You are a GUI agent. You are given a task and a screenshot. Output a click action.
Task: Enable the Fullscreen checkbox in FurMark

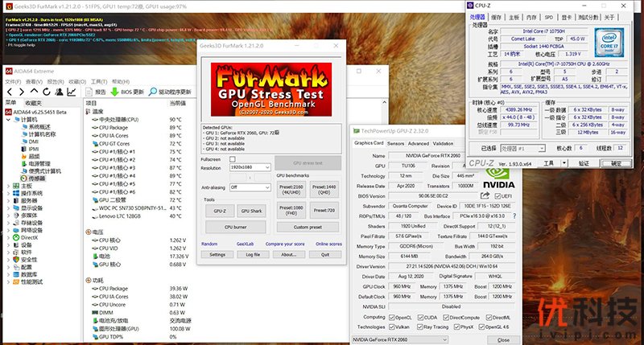coord(233,159)
